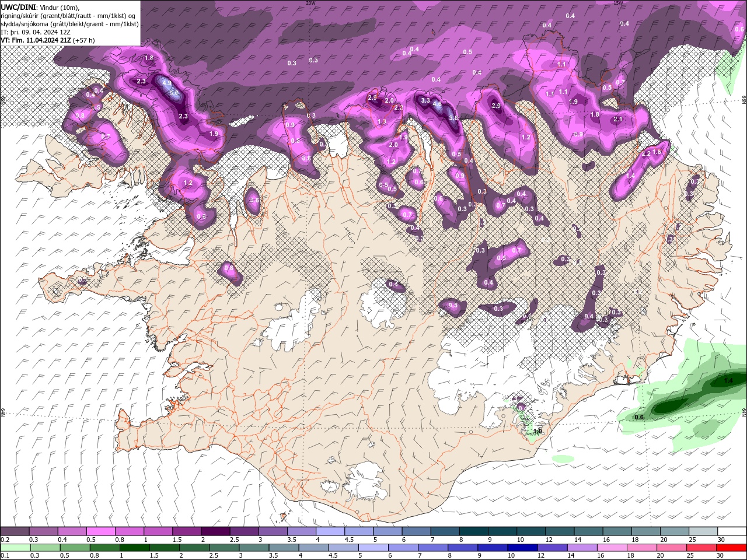Click the upper legend swatch starting at 0.2
The height and width of the screenshot is (560, 747).
click(x=15, y=531)
